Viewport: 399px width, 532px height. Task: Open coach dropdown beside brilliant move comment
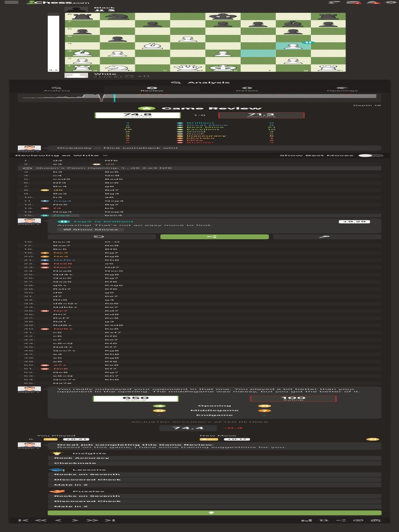click(x=29, y=224)
